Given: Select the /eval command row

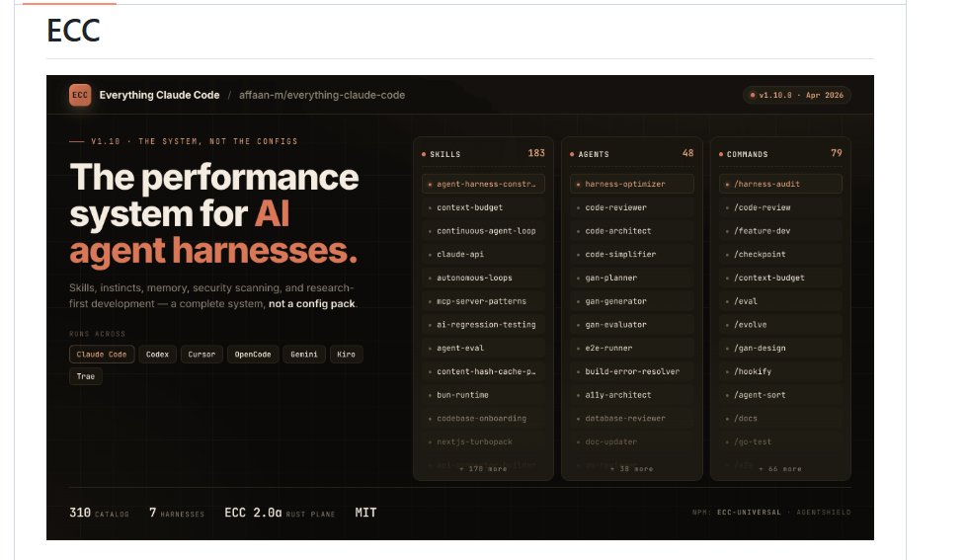Looking at the screenshot, I should 780,301.
